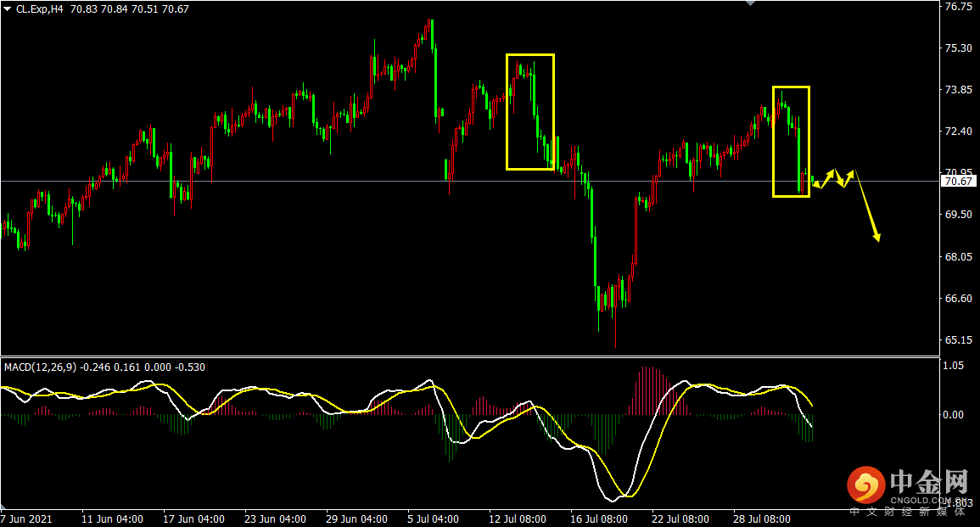The image size is (980, 527).
Task: Click the CNGOLD logo watermark icon
Action: point(865,485)
